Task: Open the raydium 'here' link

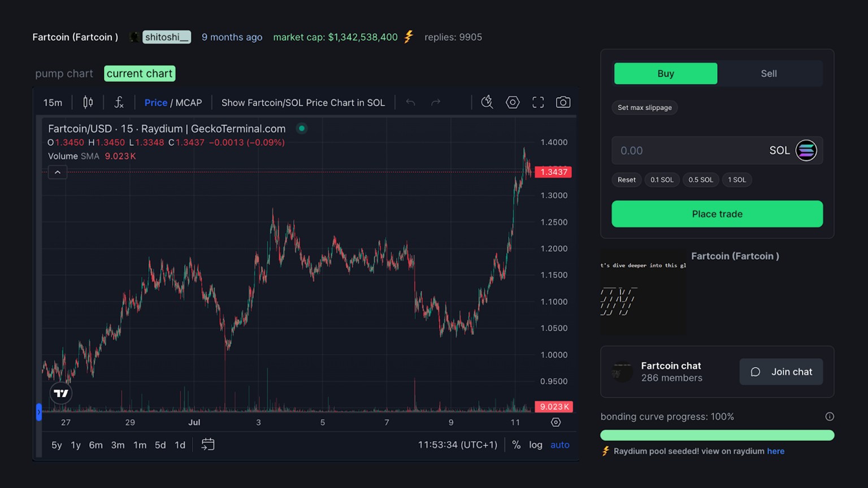Action: click(x=775, y=451)
